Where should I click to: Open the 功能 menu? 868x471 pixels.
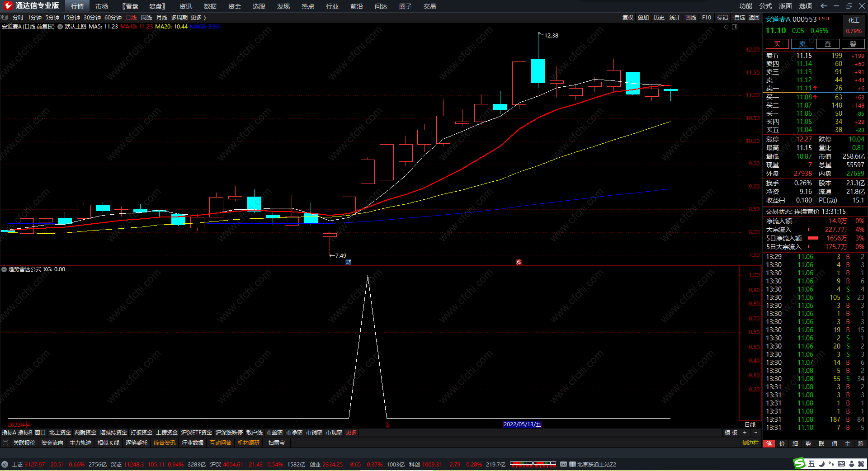(x=746, y=6)
